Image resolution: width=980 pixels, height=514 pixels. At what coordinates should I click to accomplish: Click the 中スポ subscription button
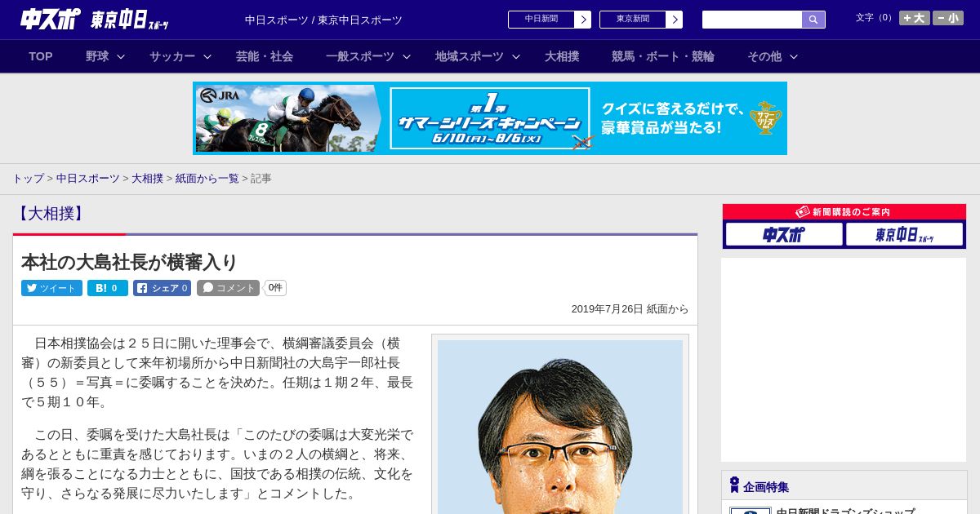point(784,235)
